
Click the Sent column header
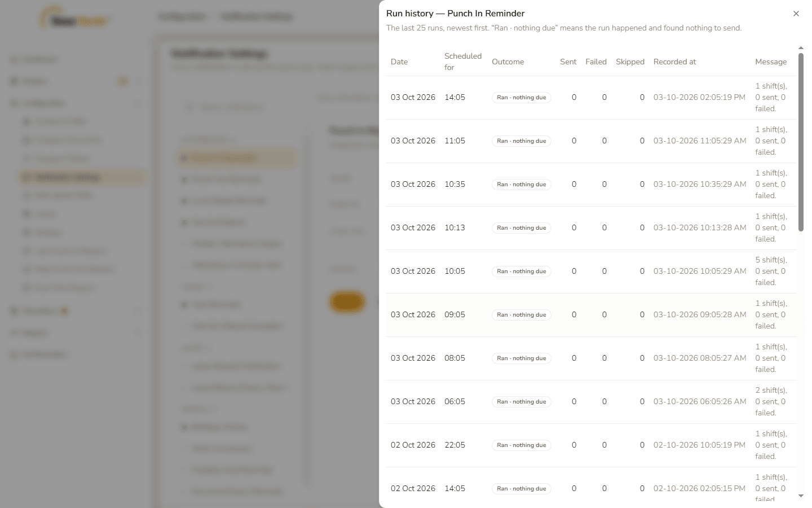568,62
